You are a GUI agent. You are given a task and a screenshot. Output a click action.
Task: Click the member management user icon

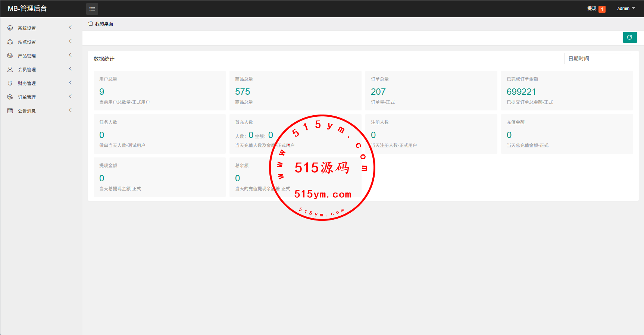[10, 69]
